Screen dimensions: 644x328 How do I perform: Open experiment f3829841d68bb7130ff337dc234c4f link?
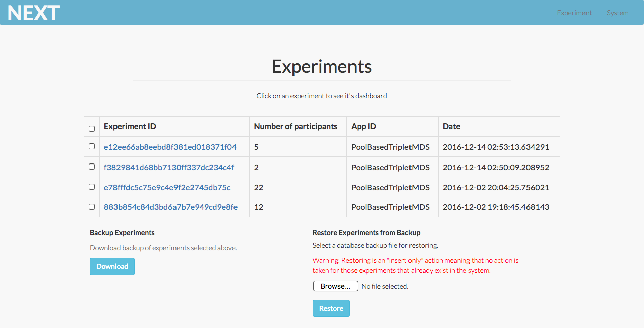point(169,167)
